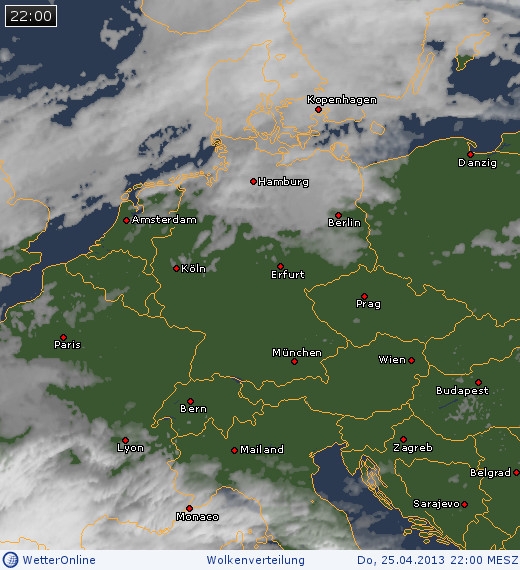Click the Kopenhagen city label
This screenshot has height=570, width=520.
click(342, 100)
